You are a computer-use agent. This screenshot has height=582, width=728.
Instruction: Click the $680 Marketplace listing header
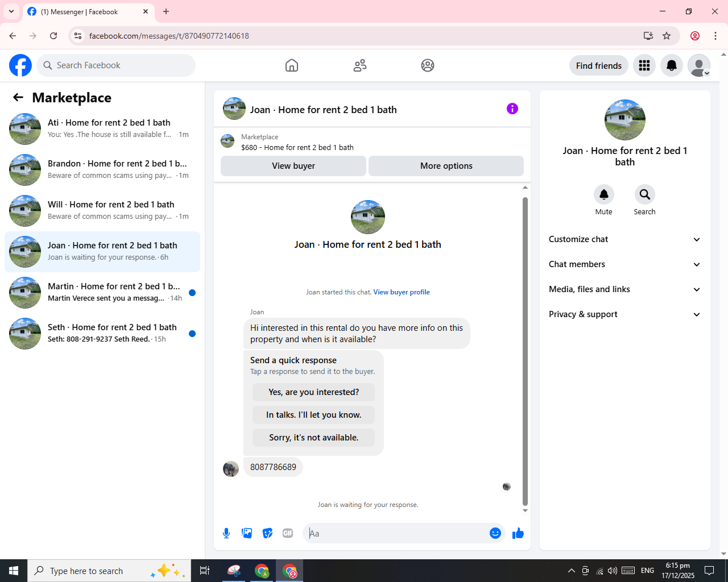click(x=372, y=142)
